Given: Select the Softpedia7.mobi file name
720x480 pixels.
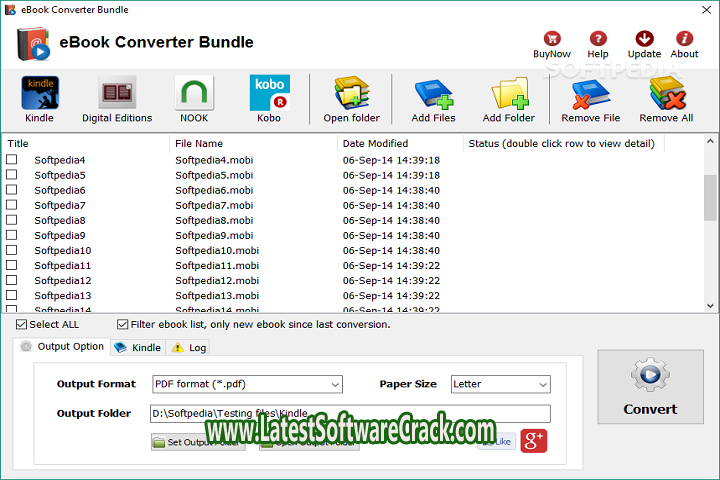Looking at the screenshot, I should (214, 205).
